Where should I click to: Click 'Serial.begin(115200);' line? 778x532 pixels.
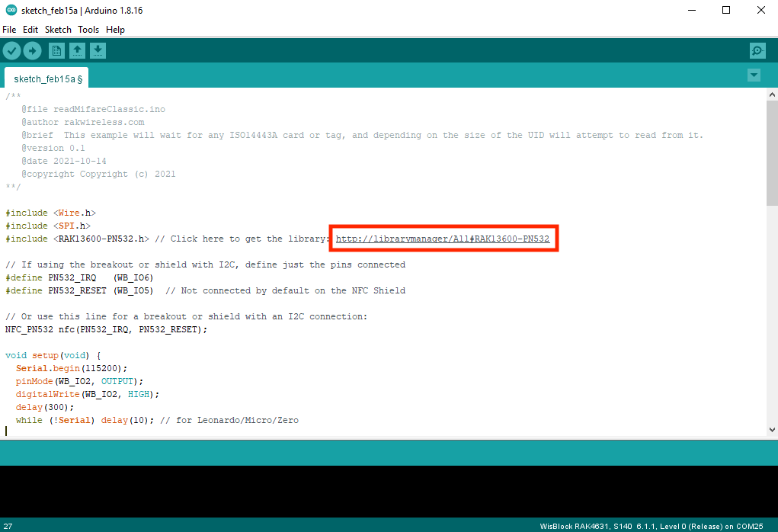(x=72, y=368)
